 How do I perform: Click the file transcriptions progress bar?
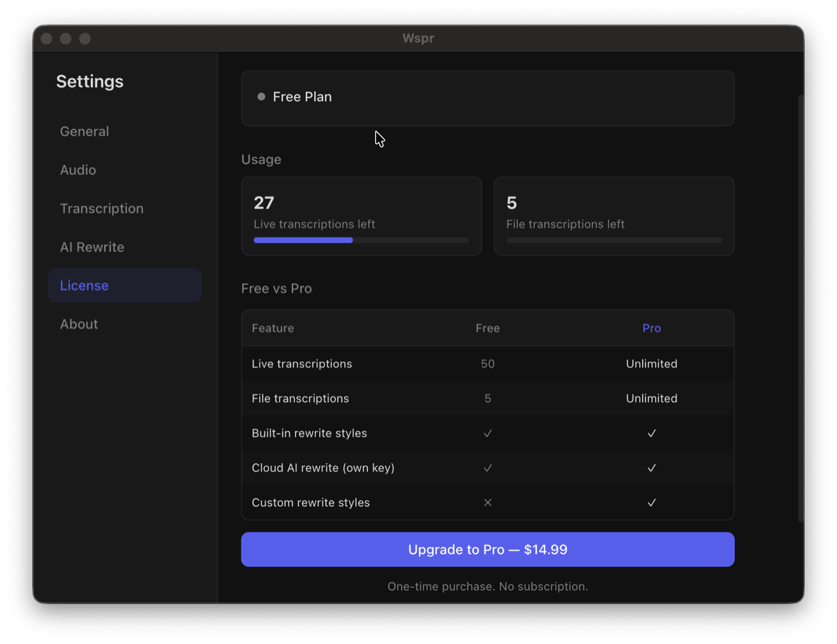tap(613, 241)
